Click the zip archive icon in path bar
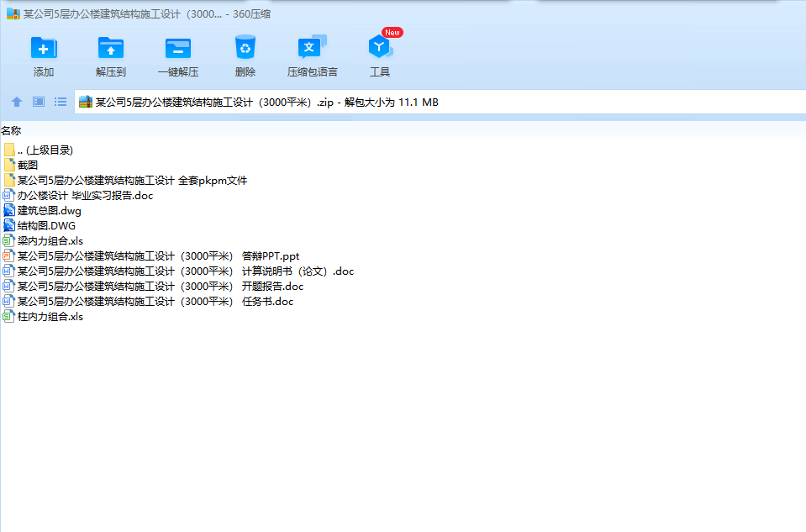 pos(86,102)
